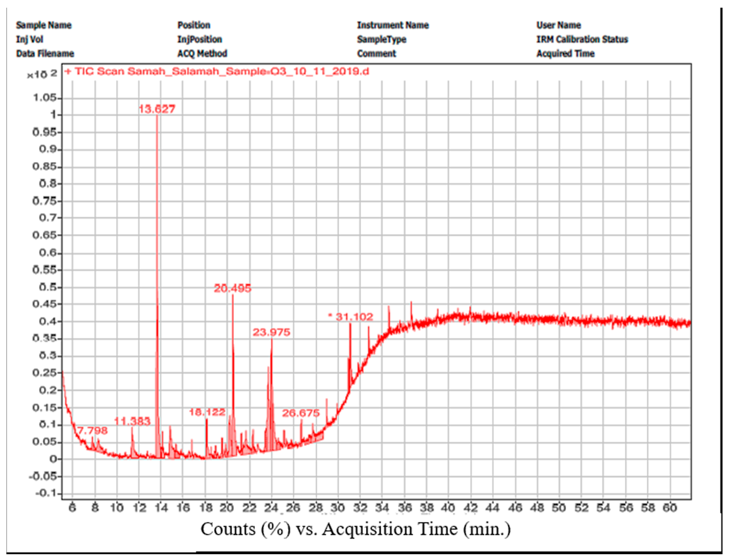This screenshot has width=730, height=560.
Task: Click the Comment header label
Action: (x=376, y=54)
